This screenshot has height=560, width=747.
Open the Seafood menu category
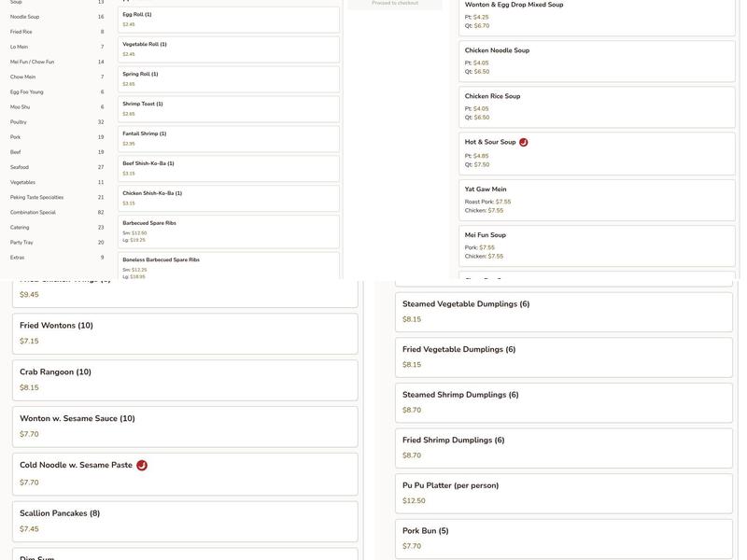[56, 167]
